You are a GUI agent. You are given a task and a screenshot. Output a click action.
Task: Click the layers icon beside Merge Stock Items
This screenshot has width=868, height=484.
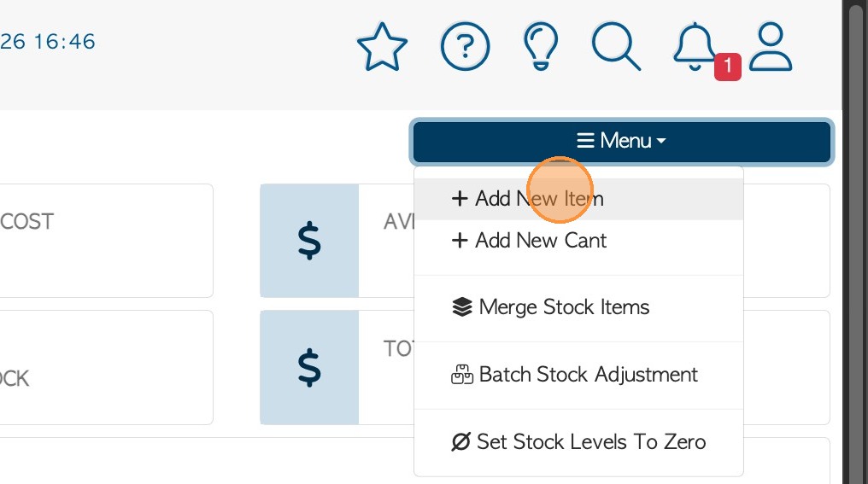coord(462,307)
